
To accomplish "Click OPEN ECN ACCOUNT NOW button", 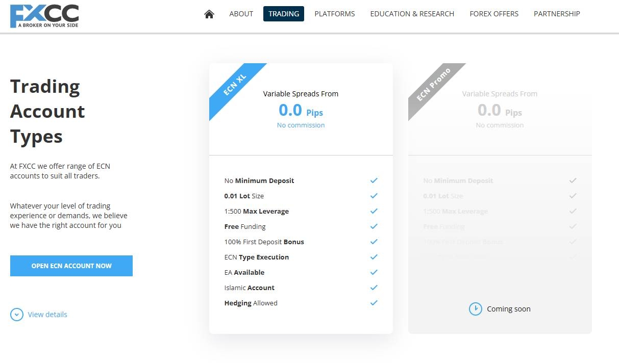I will tap(71, 266).
